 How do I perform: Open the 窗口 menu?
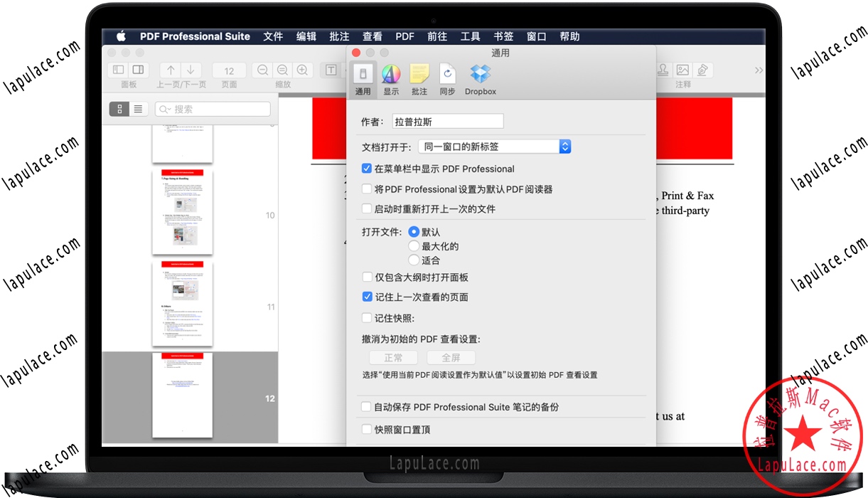pos(537,36)
